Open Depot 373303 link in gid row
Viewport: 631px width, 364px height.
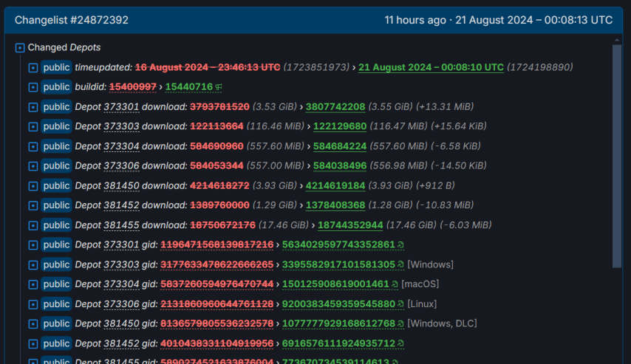[121, 264]
